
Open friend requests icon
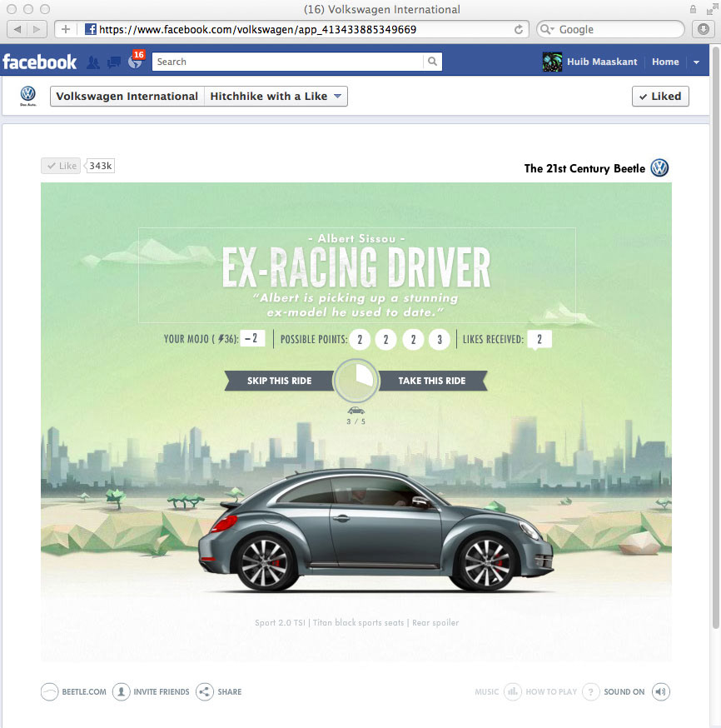point(92,62)
